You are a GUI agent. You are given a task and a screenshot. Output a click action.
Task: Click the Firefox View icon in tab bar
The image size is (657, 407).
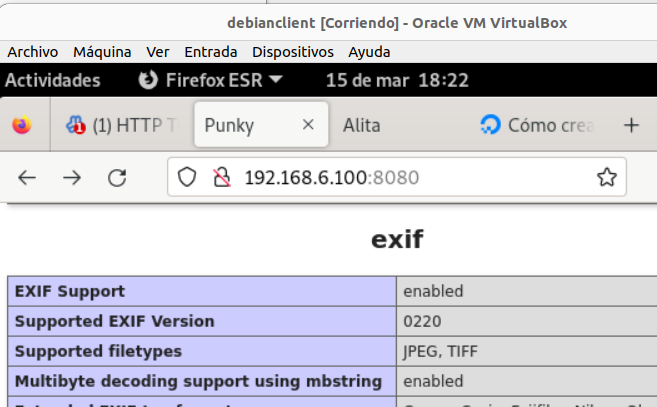coord(21,126)
